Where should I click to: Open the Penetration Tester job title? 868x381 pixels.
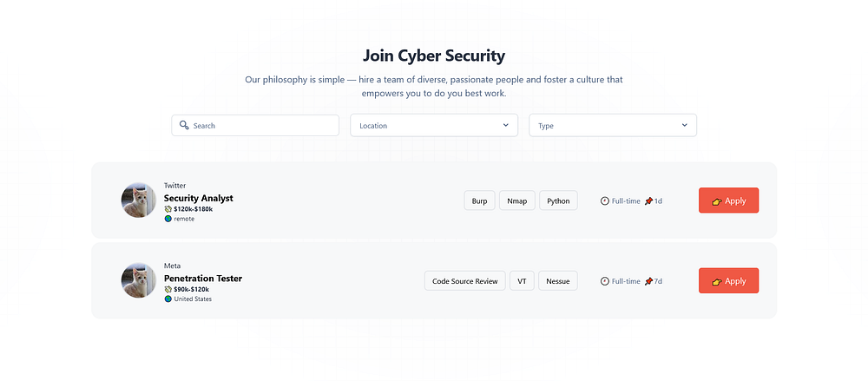[x=203, y=279]
